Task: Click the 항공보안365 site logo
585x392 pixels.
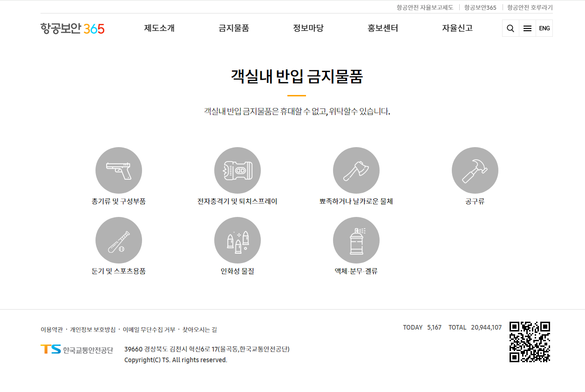Action: (x=72, y=28)
